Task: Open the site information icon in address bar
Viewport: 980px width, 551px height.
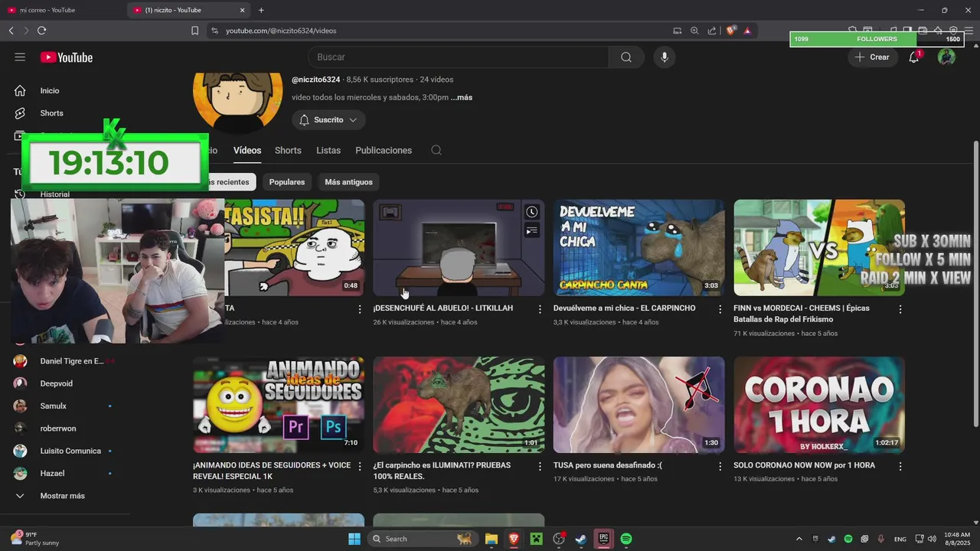Action: click(x=214, y=31)
